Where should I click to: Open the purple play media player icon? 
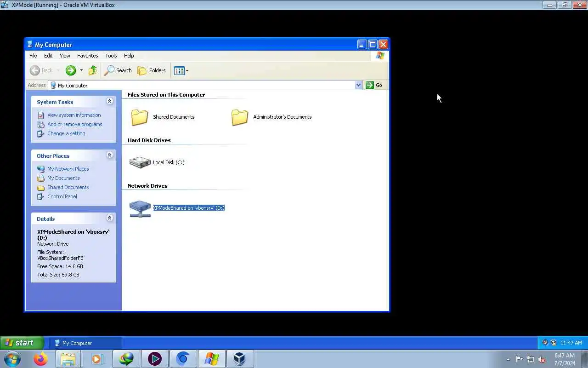pyautogui.click(x=154, y=359)
